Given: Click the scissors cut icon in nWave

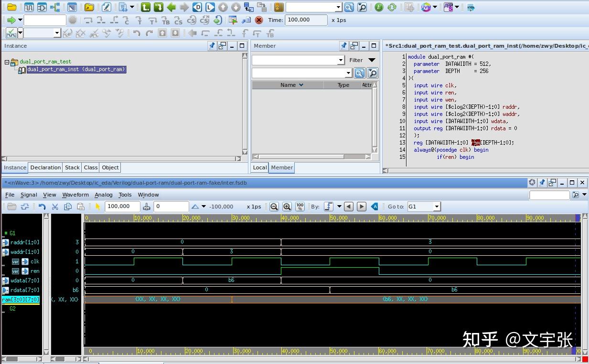Looking at the screenshot, I should click(x=55, y=207).
